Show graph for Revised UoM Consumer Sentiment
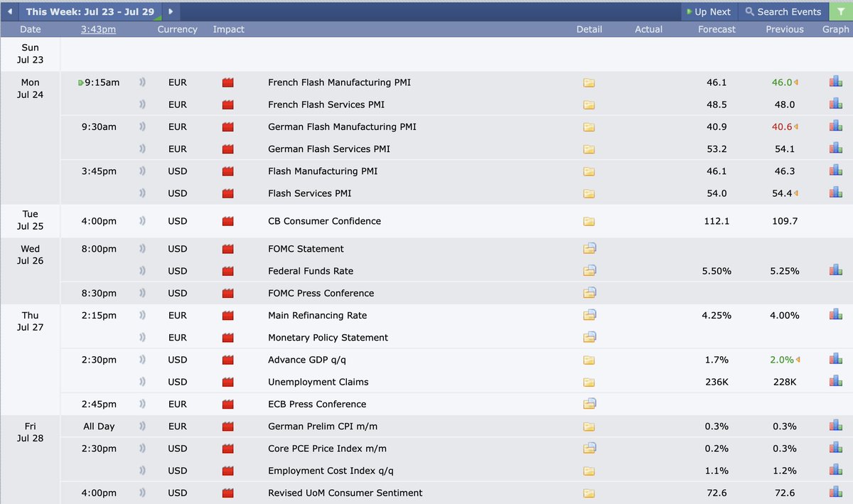 [835, 493]
